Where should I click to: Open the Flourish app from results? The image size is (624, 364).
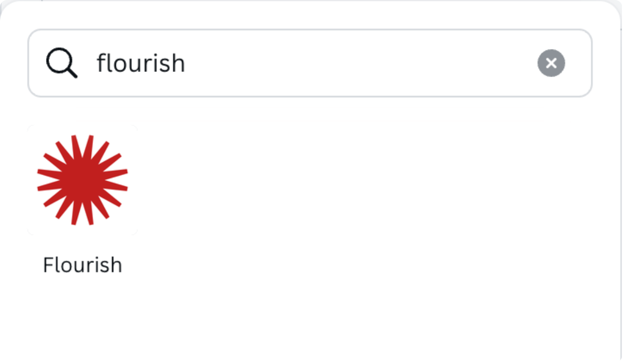click(82, 180)
